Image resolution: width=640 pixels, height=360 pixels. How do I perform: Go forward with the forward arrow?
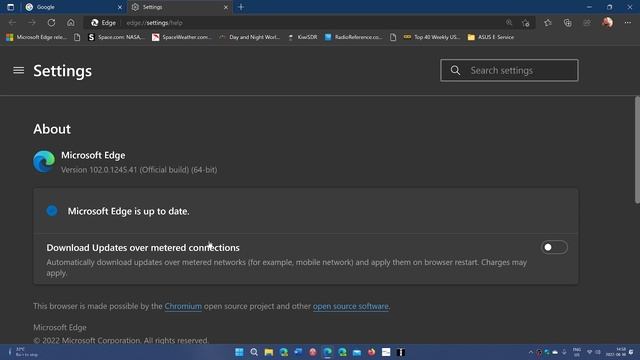click(32, 22)
